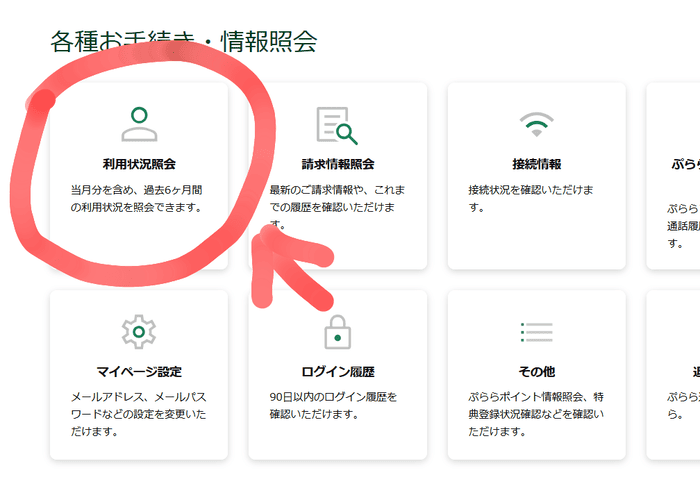This screenshot has width=700, height=493.
Task: Open the ログイン履歴 title link
Action: (x=338, y=372)
